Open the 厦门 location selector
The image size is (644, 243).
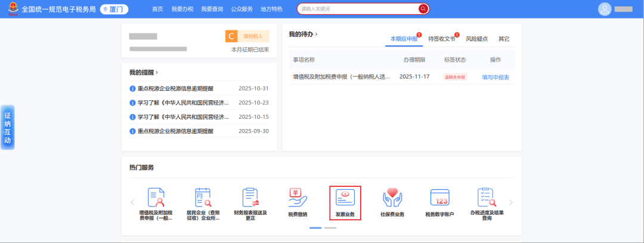tap(114, 9)
